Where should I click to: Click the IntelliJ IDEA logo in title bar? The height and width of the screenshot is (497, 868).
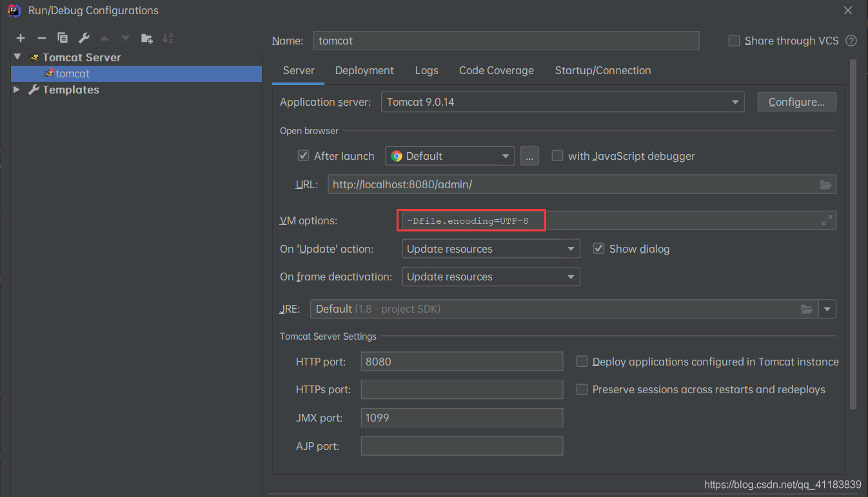tap(14, 10)
